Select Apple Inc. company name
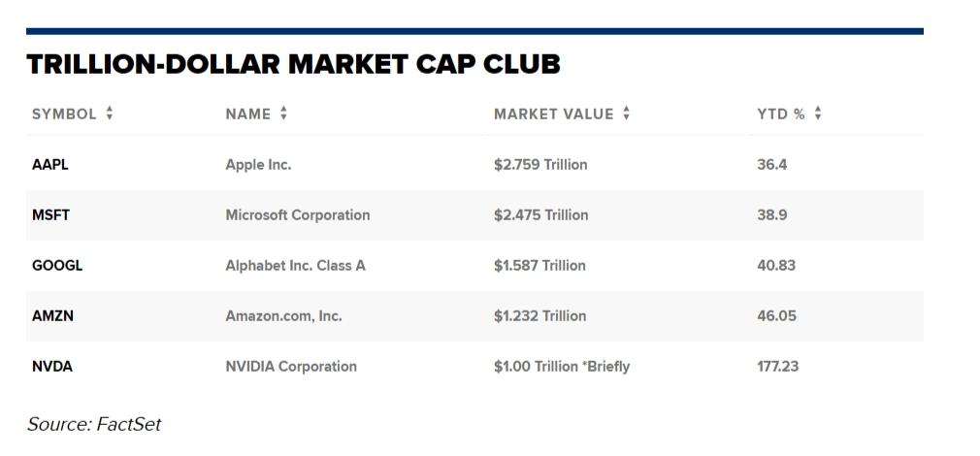Viewport: 980px width, 456px height. 258,165
